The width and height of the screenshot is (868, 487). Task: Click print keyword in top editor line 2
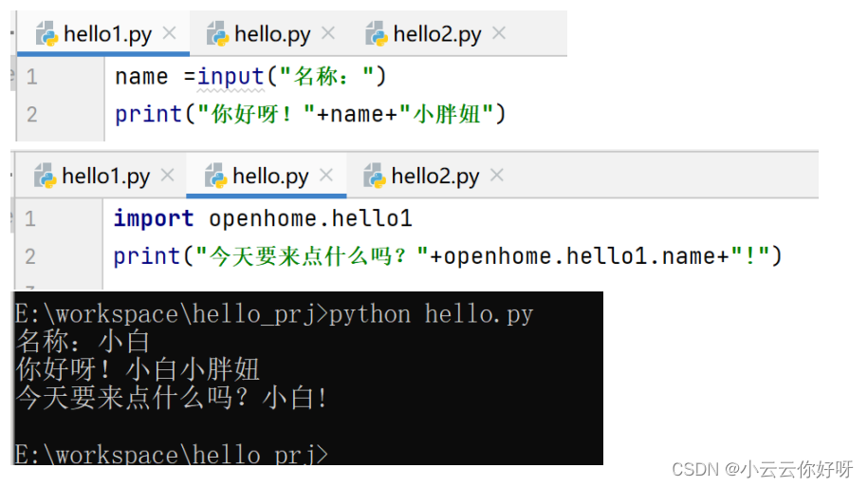click(x=148, y=115)
